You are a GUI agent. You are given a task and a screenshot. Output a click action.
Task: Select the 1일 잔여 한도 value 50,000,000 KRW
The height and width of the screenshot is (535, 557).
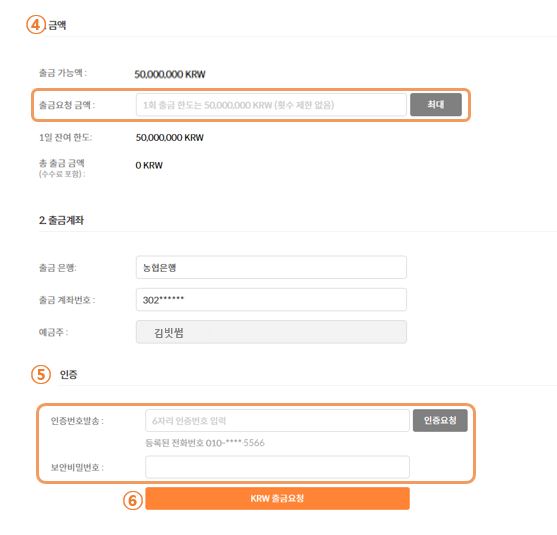tap(169, 137)
